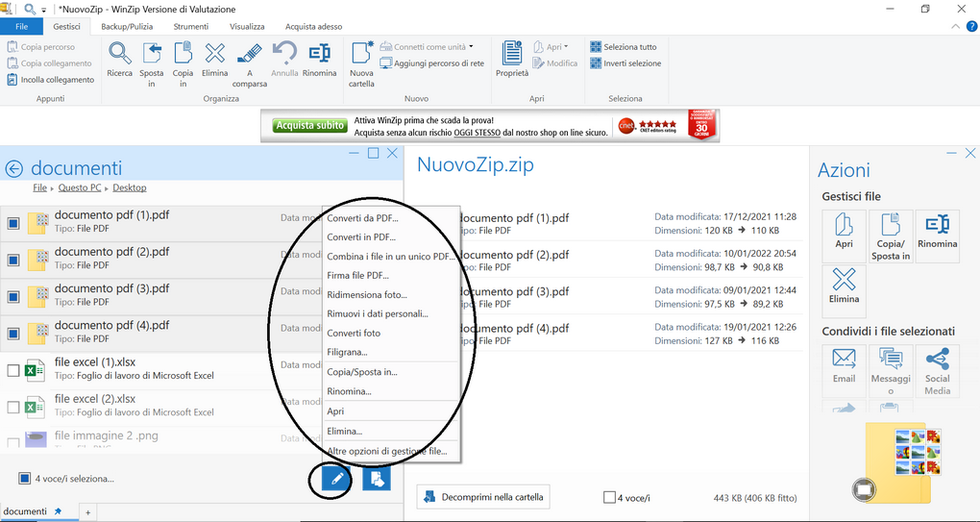Open the quick access search icon in title bar
This screenshot has width=980, height=522.
click(30, 9)
